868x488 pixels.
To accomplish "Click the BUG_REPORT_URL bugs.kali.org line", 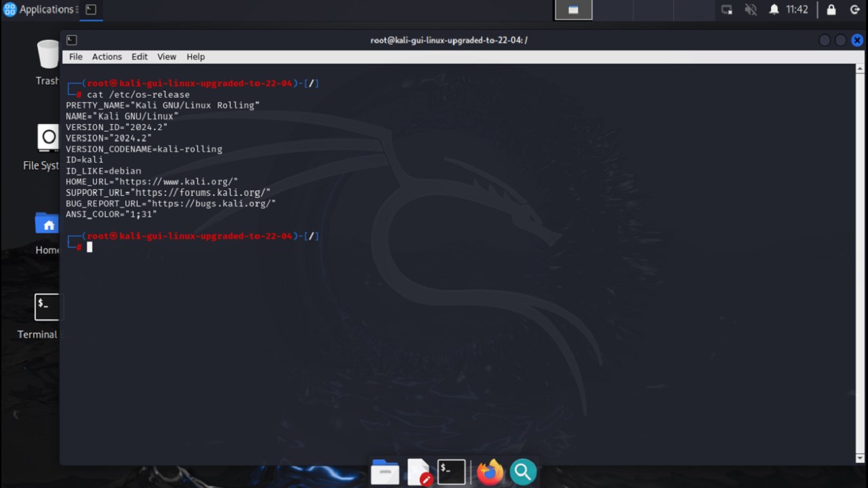I will pos(171,203).
